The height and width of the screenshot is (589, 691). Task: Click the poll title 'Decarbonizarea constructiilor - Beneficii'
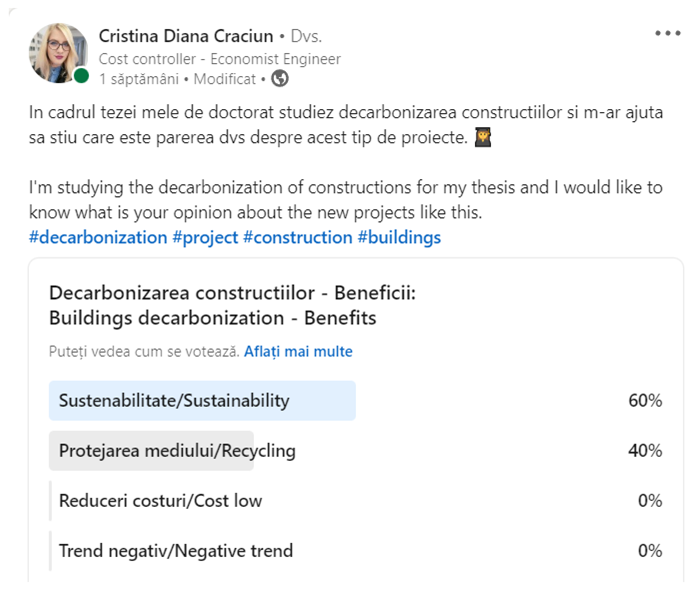point(231,294)
